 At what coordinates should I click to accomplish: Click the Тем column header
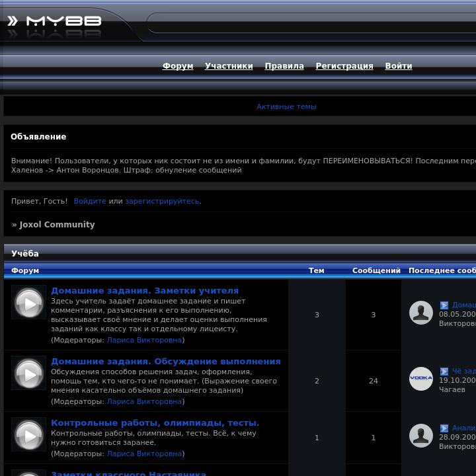pyautogui.click(x=316, y=270)
